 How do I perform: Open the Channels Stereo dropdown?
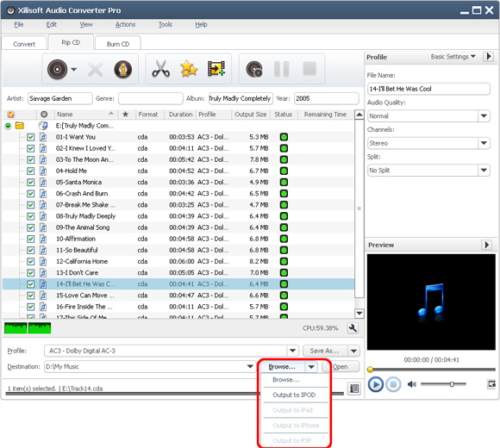pyautogui.click(x=484, y=143)
